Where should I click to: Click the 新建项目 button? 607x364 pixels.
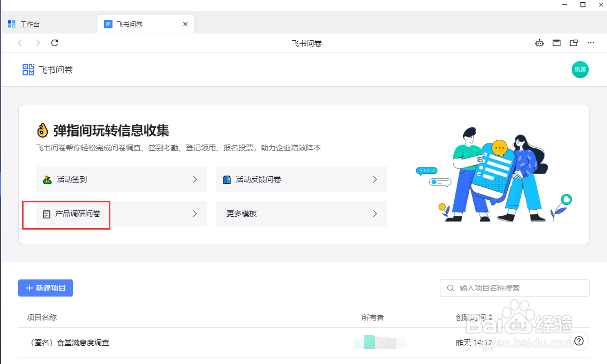pos(45,288)
